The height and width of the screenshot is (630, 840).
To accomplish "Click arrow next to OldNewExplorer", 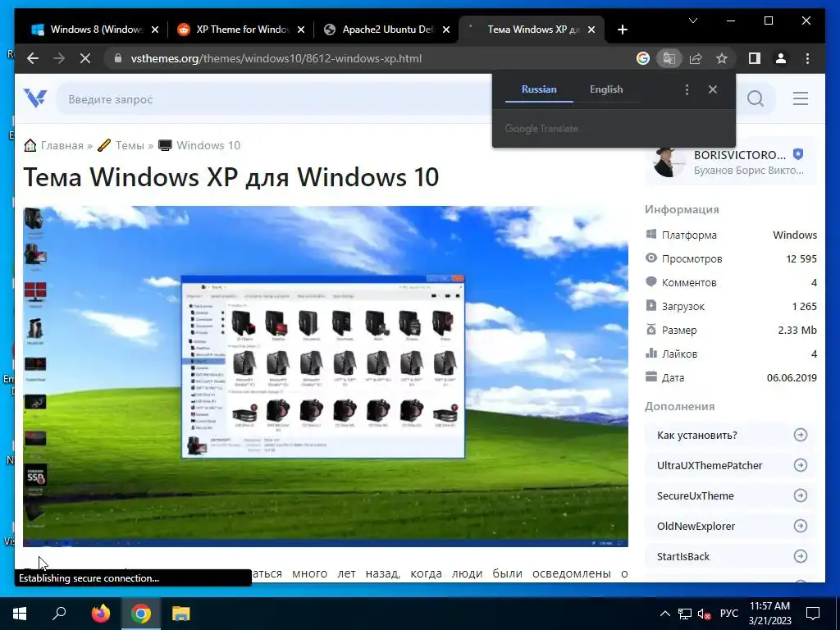I will coord(801,526).
